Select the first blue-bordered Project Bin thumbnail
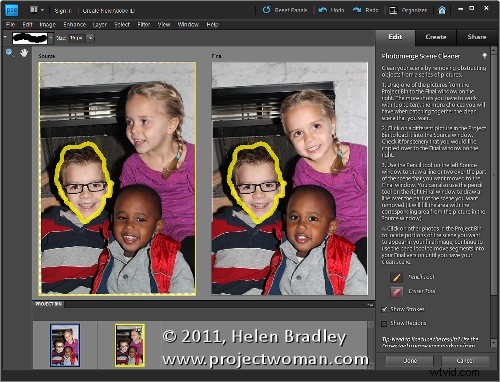Image resolution: width=500 pixels, height=382 pixels. pos(65,345)
